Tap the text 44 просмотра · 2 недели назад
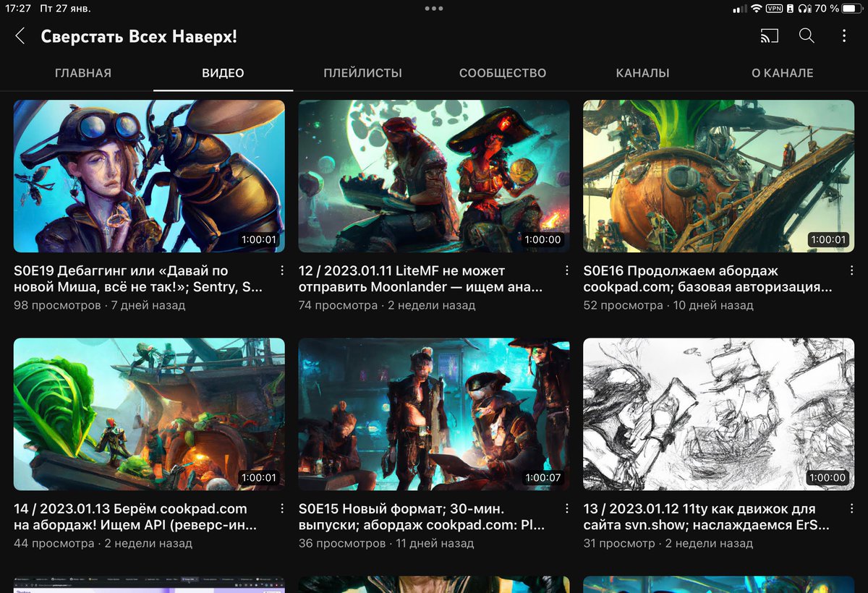The width and height of the screenshot is (868, 593). coord(103,543)
